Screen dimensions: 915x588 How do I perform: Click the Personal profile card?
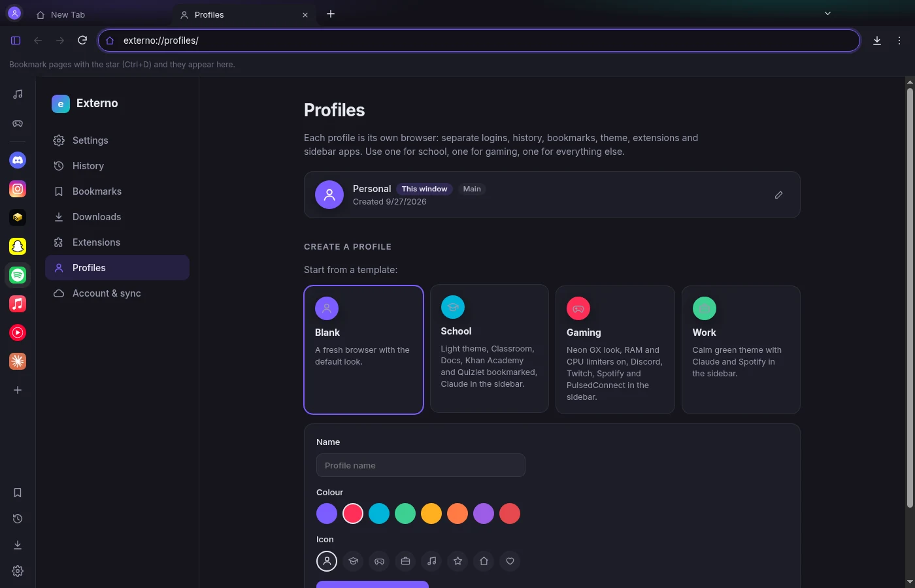click(552, 195)
